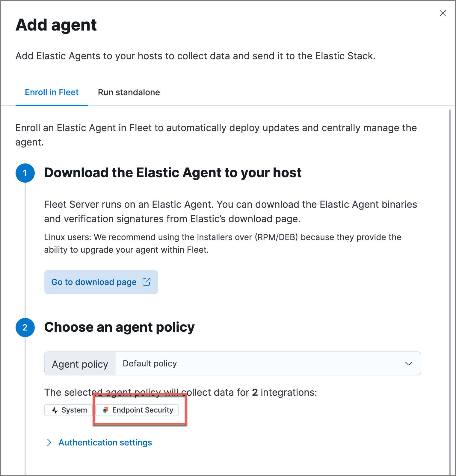Click the chevron beside Authentication settings

point(49,442)
